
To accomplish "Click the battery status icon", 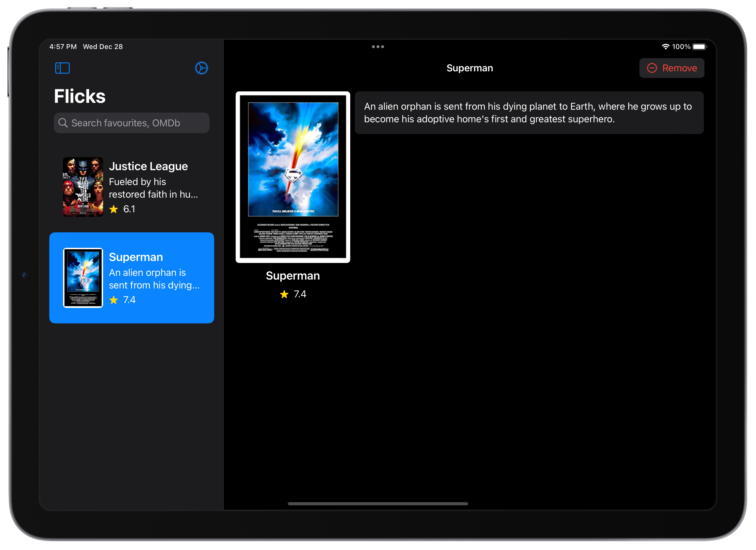I will pos(699,47).
